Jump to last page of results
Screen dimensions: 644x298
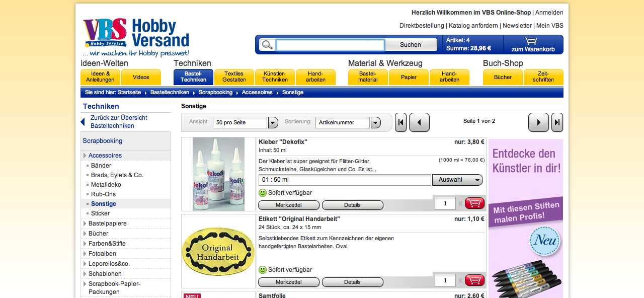pyautogui.click(x=557, y=122)
